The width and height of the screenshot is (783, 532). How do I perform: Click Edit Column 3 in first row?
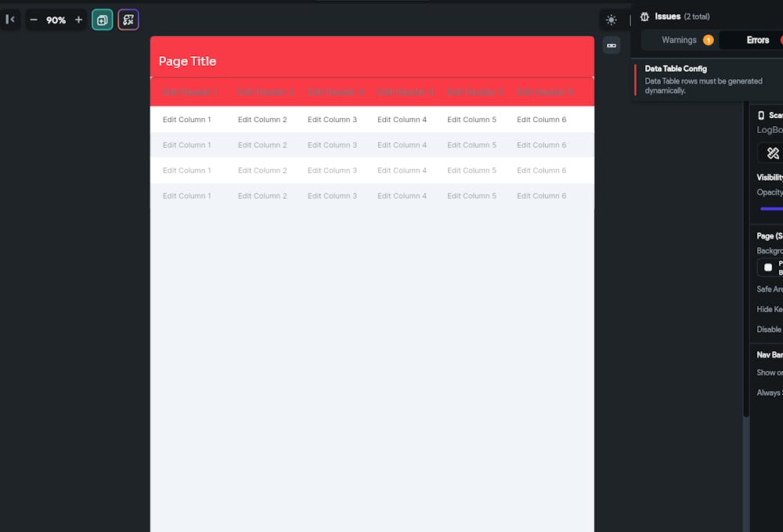332,120
